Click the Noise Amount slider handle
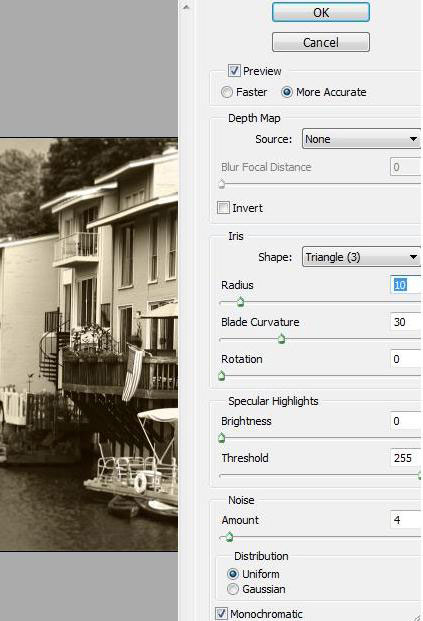Screen dimensions: 423x621 coord(229,537)
